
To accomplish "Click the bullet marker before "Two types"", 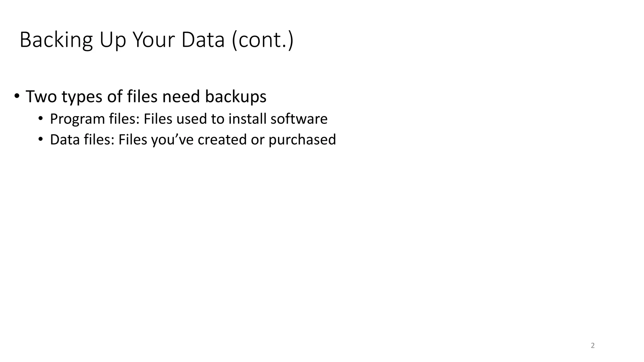I will (x=17, y=96).
